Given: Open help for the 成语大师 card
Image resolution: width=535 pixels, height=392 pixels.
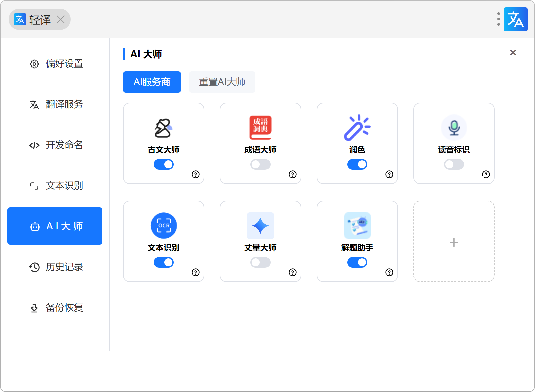Looking at the screenshot, I should pos(293,174).
